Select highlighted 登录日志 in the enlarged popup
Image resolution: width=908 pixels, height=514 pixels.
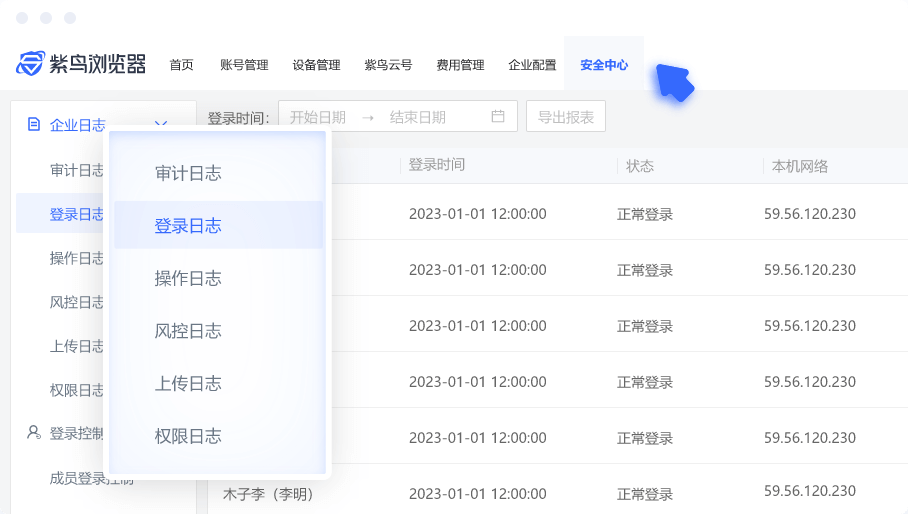[188, 225]
